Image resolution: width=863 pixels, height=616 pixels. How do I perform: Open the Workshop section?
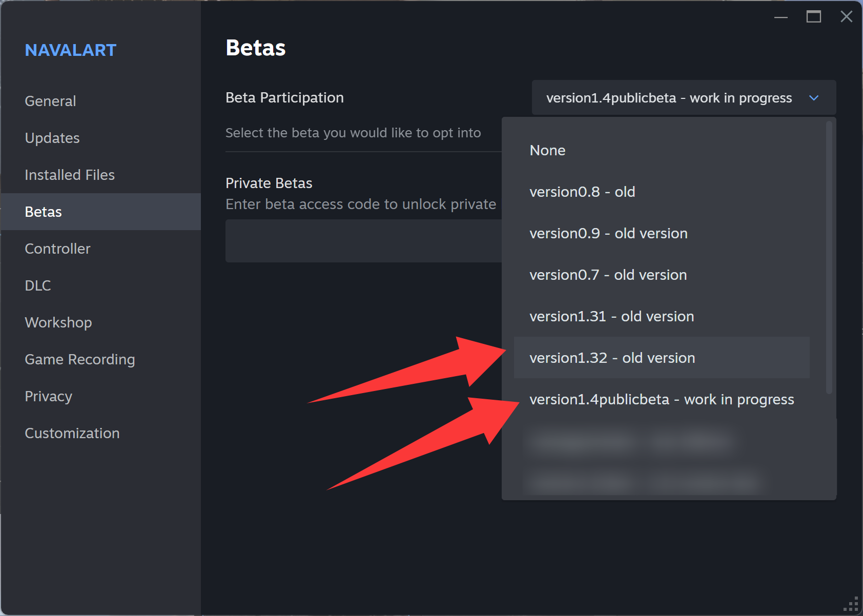[58, 322]
